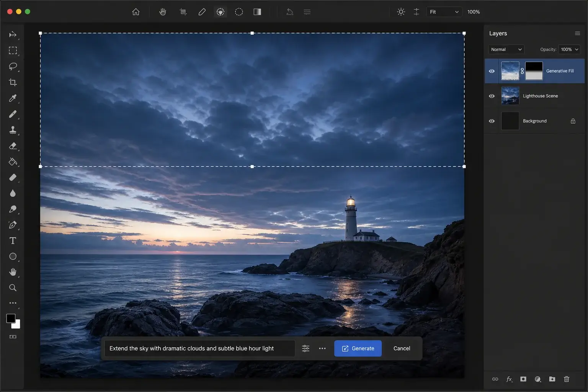Go to the Home screen

pyautogui.click(x=136, y=12)
